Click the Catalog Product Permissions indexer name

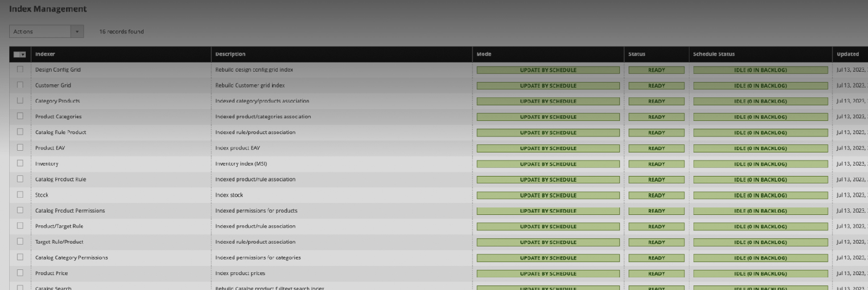tap(70, 210)
